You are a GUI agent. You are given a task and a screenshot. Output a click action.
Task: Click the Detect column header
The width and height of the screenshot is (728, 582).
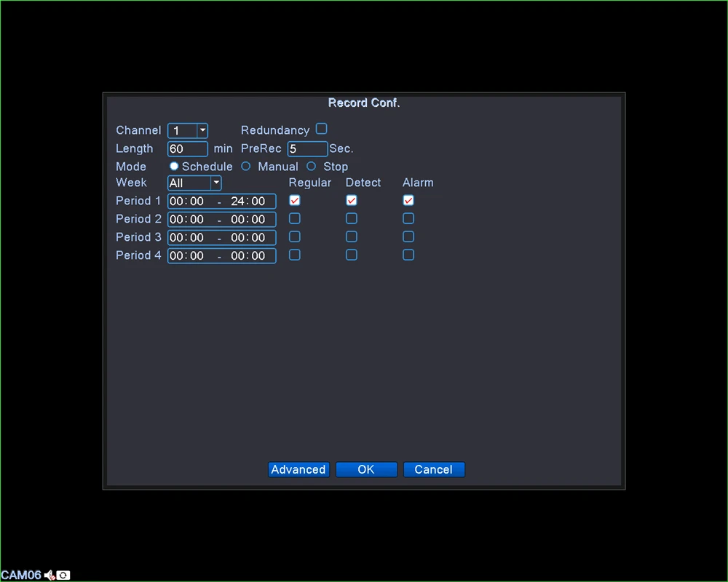tap(363, 183)
